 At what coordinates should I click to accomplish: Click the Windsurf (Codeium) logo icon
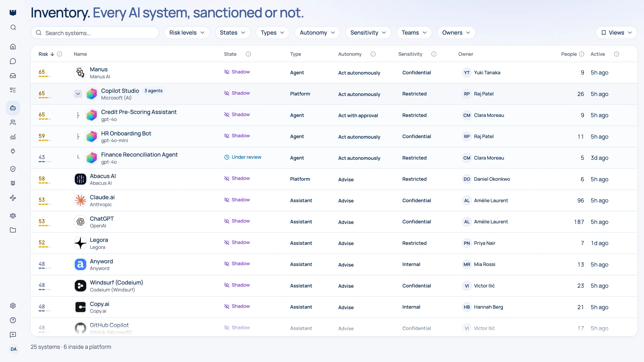[x=80, y=286]
